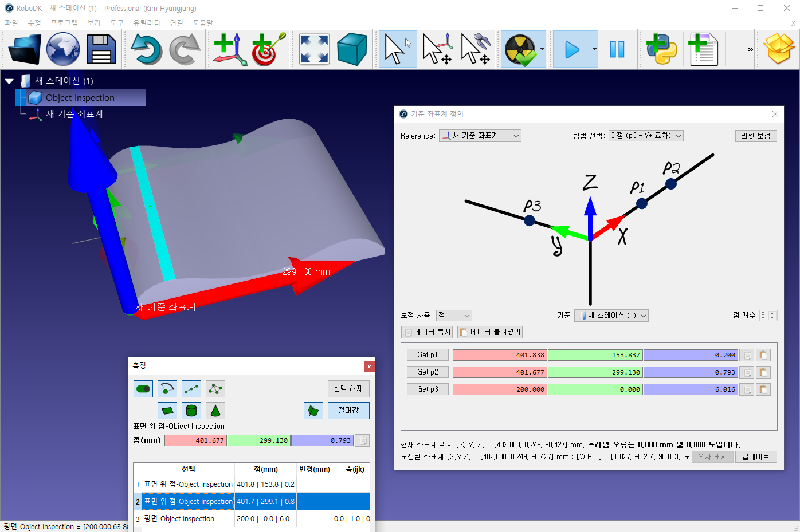The image size is (800, 532).
Task: Toggle the green measurement switch
Action: click(143, 389)
